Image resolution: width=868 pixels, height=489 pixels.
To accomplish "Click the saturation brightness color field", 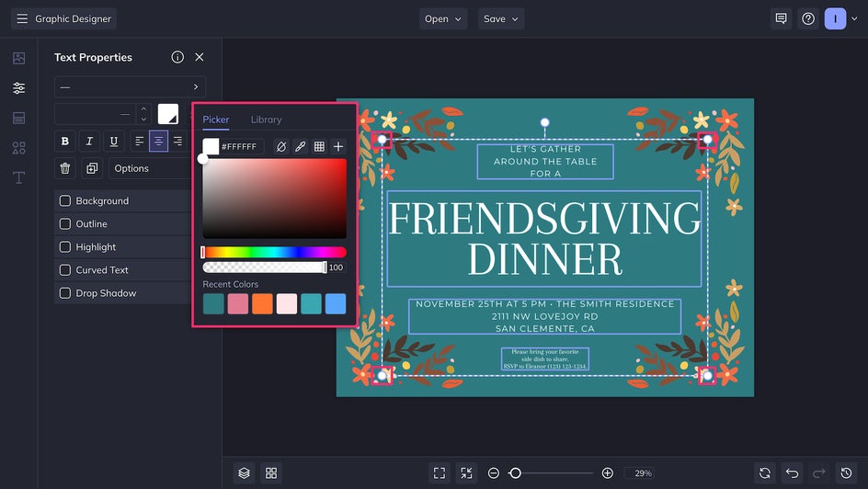I will (275, 199).
